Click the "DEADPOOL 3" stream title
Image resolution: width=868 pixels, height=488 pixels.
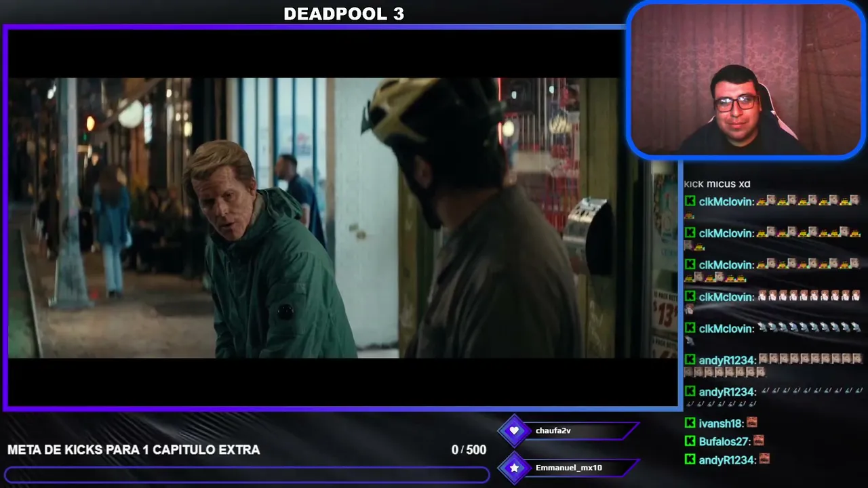click(344, 14)
